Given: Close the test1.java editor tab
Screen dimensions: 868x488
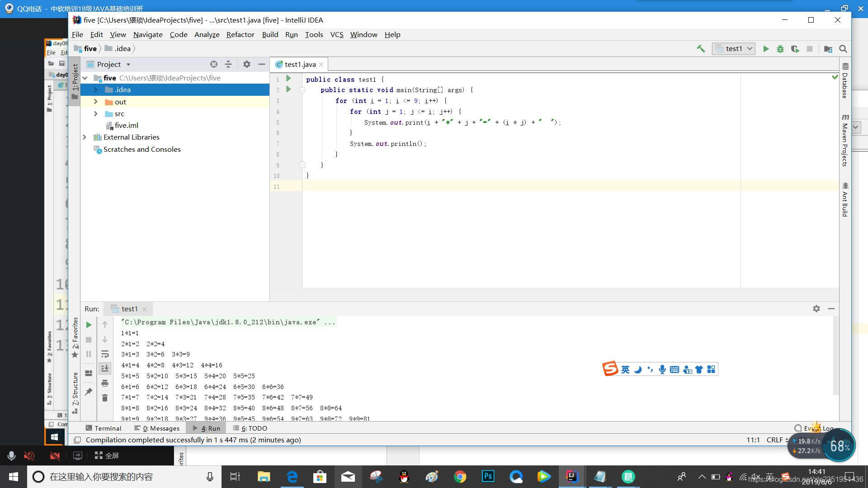Looking at the screenshot, I should coord(321,65).
